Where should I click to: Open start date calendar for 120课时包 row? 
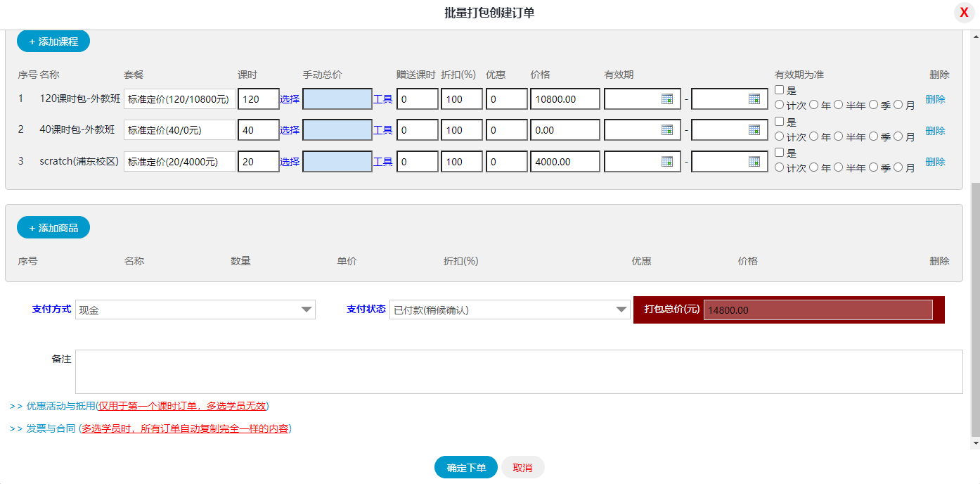[x=666, y=99]
